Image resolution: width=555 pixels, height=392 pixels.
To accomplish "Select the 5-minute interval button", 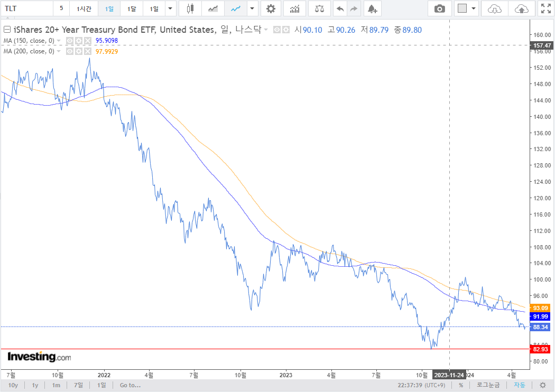I will 61,8.
